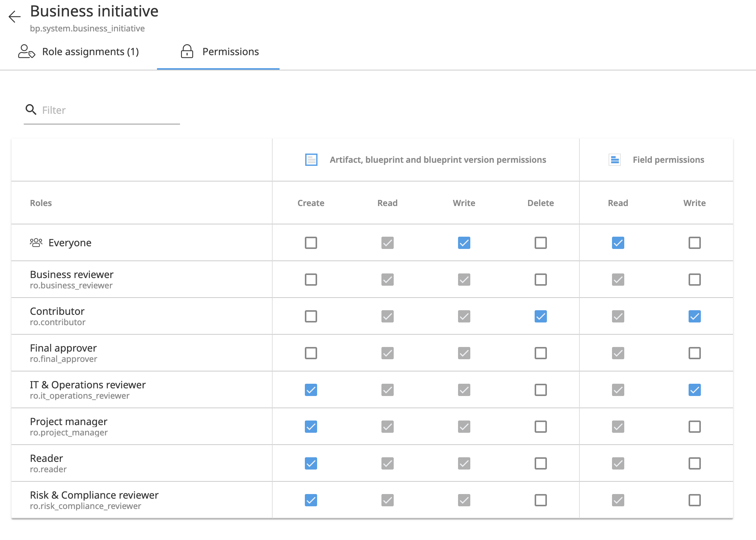
Task: Enable Delete permission for Everyone
Action: (541, 243)
